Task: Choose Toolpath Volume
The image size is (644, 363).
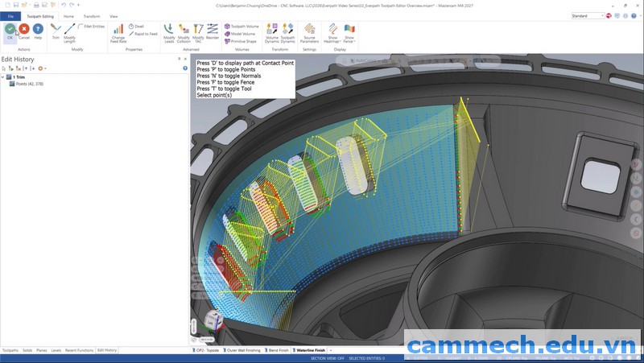Action: pos(242,27)
